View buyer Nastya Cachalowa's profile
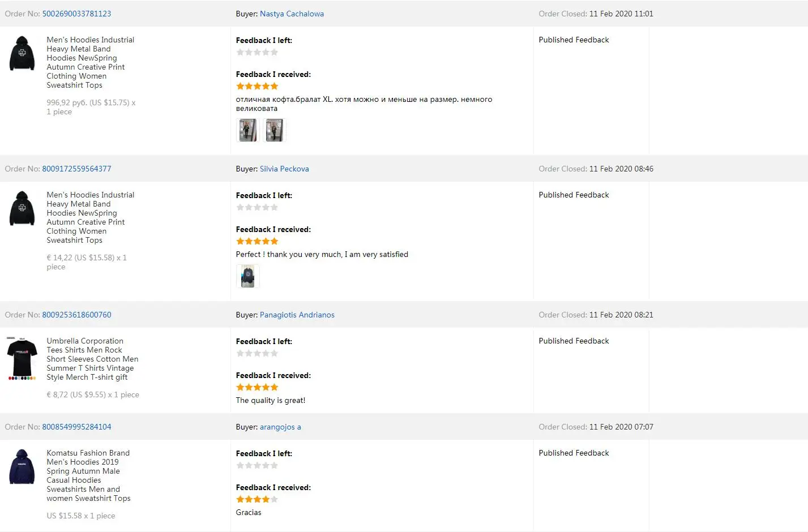808x532 pixels. 292,14
